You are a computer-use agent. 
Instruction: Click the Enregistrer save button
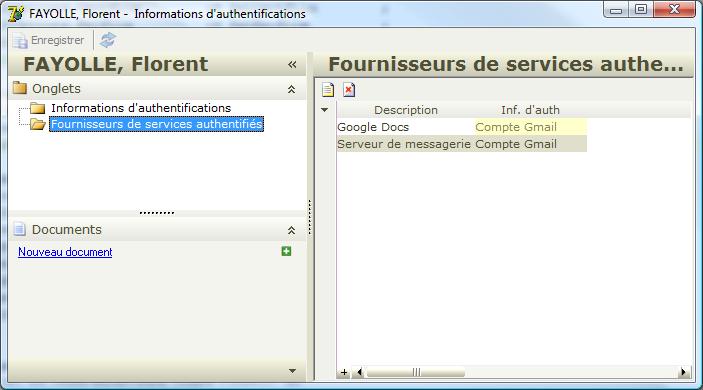coord(48,40)
